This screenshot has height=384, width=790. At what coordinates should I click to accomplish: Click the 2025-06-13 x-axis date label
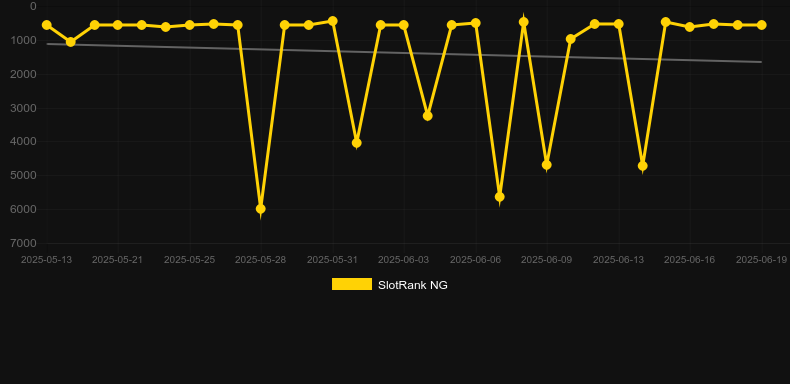[618, 260]
